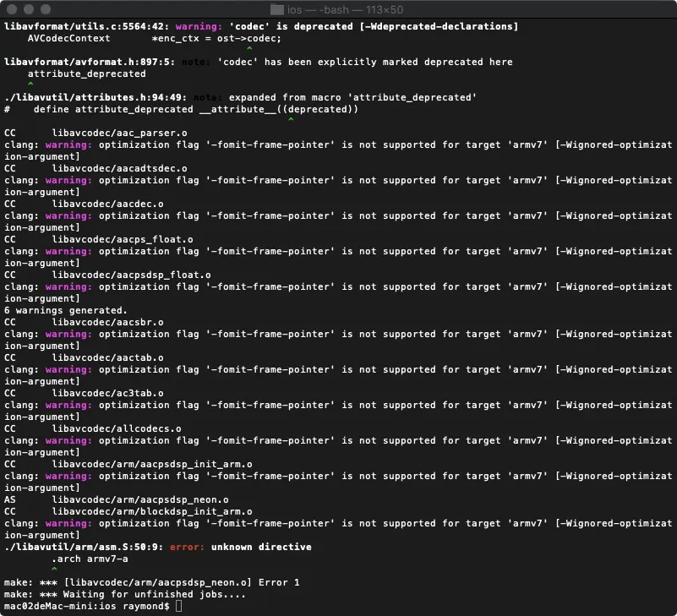Click the folder icon in the title bar

(276, 9)
